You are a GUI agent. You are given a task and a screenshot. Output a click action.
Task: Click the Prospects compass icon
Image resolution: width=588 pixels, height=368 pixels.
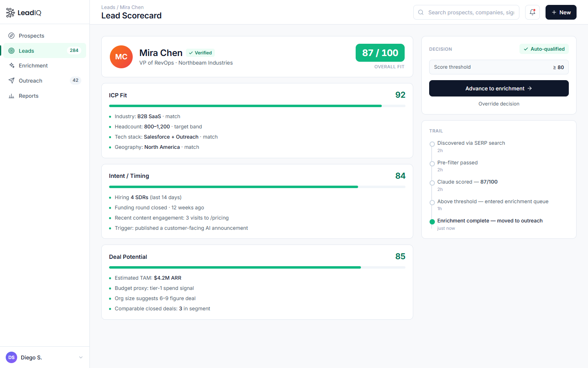point(11,36)
